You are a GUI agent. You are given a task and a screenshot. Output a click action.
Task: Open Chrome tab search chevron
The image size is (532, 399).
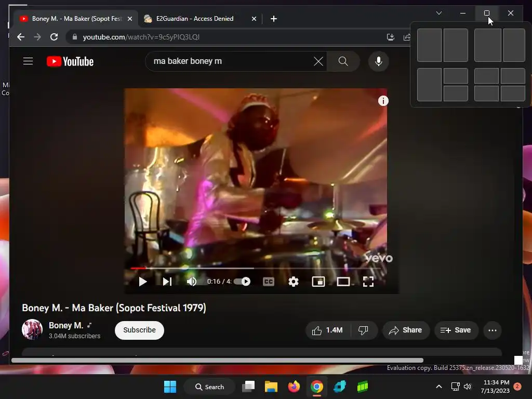pyautogui.click(x=438, y=13)
